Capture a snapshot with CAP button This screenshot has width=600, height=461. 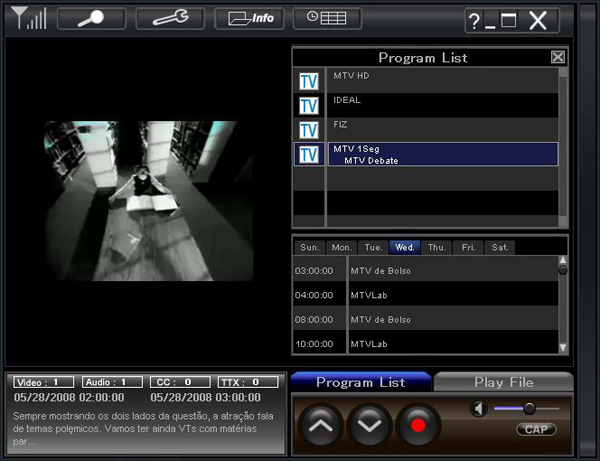[536, 429]
